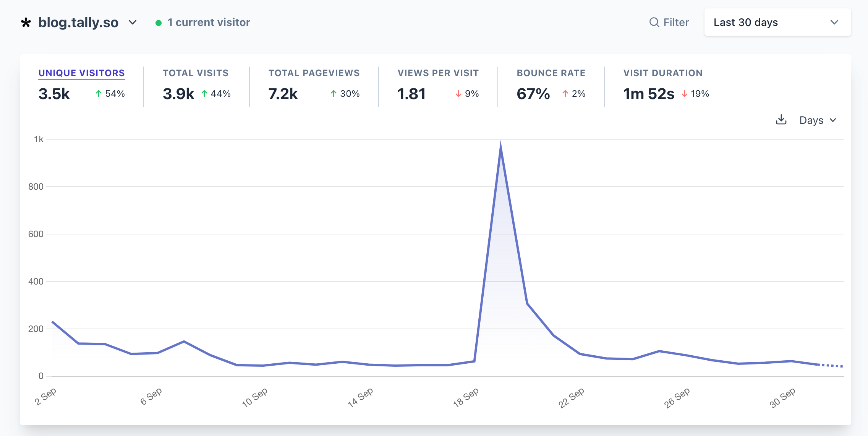The image size is (868, 436).
Task: Click the green up arrow beside 30%
Action: click(334, 94)
